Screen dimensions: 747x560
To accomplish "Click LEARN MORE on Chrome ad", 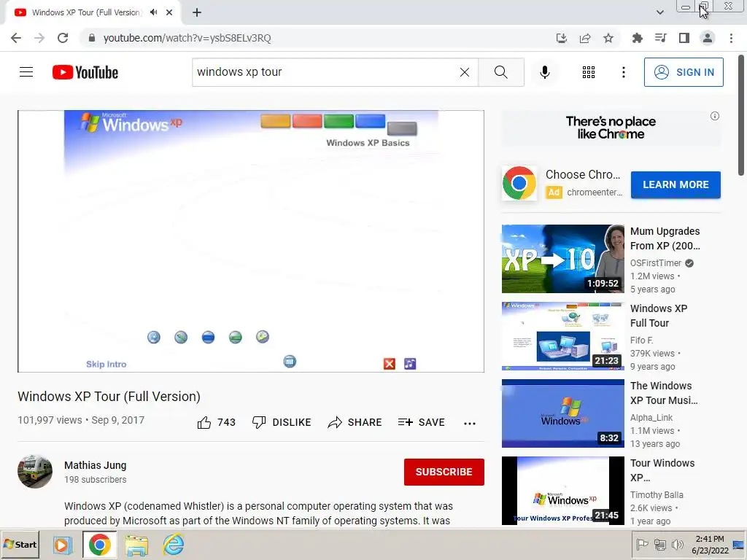I will click(x=676, y=184).
